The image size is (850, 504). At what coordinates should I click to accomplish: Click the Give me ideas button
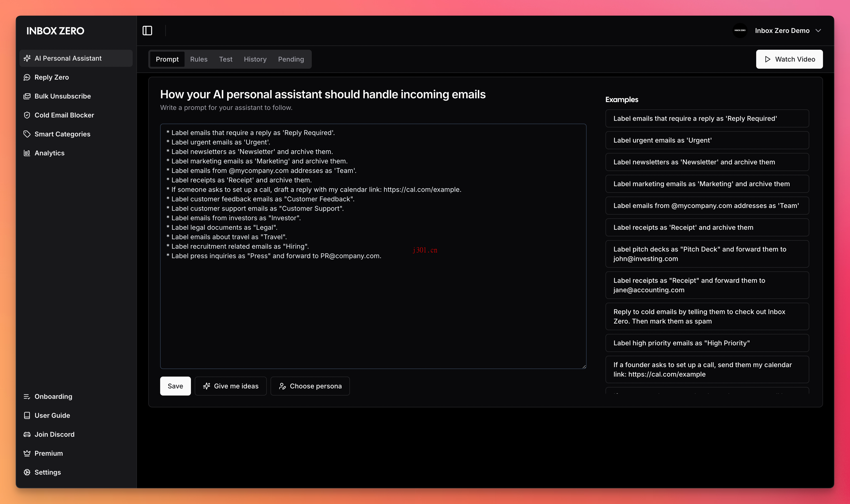point(231,386)
